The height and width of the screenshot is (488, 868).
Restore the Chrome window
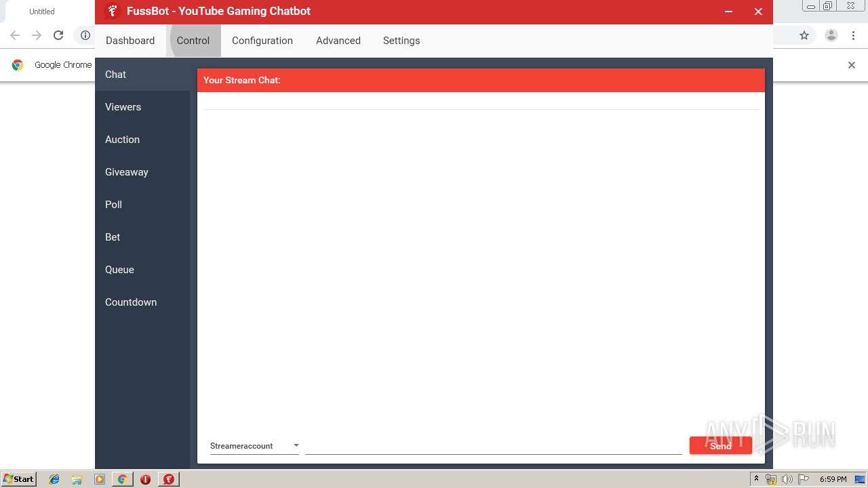click(x=828, y=5)
